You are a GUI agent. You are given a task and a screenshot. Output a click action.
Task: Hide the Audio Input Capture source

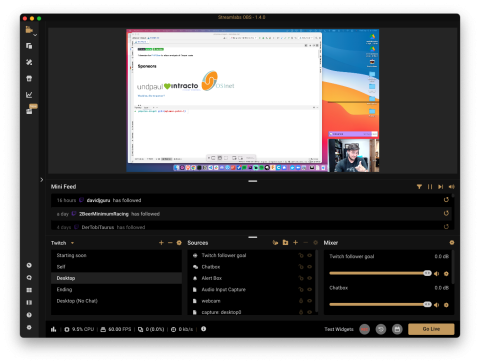309,289
